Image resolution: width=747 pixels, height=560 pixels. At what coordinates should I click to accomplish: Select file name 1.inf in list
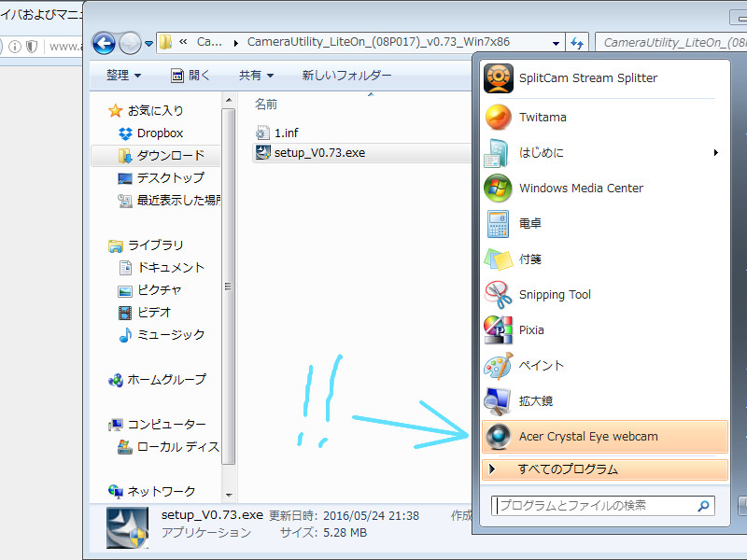pos(287,133)
